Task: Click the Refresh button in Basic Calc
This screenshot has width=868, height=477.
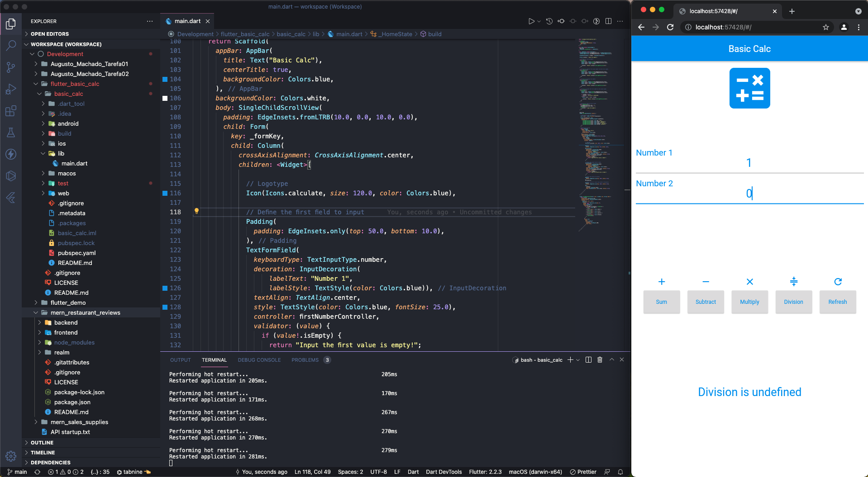Action: tap(838, 302)
